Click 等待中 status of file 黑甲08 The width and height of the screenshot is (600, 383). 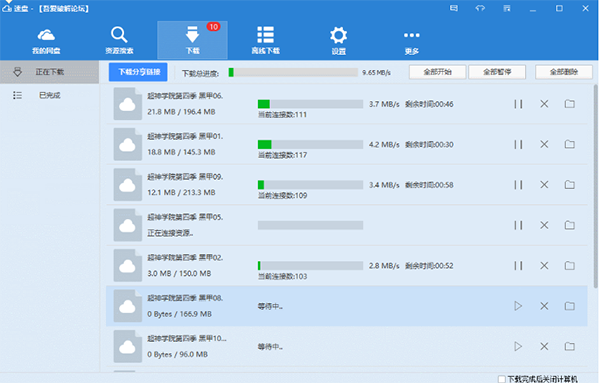pyautogui.click(x=270, y=306)
